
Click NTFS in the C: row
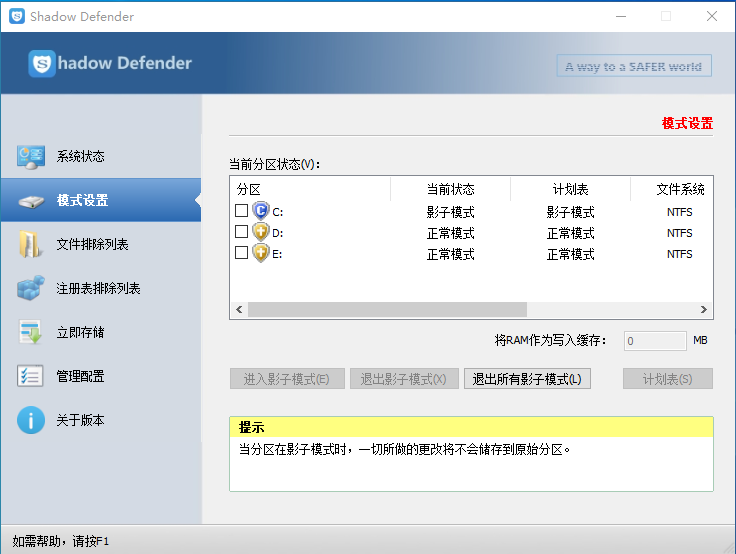(x=679, y=212)
